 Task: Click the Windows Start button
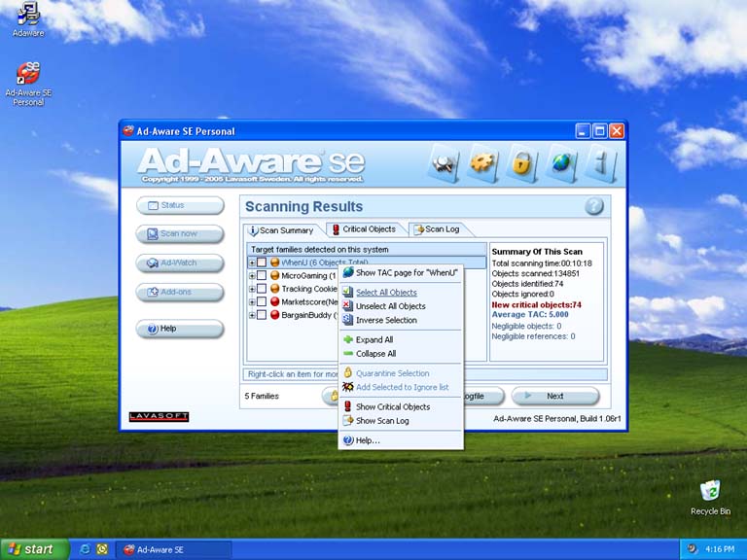[x=34, y=549]
